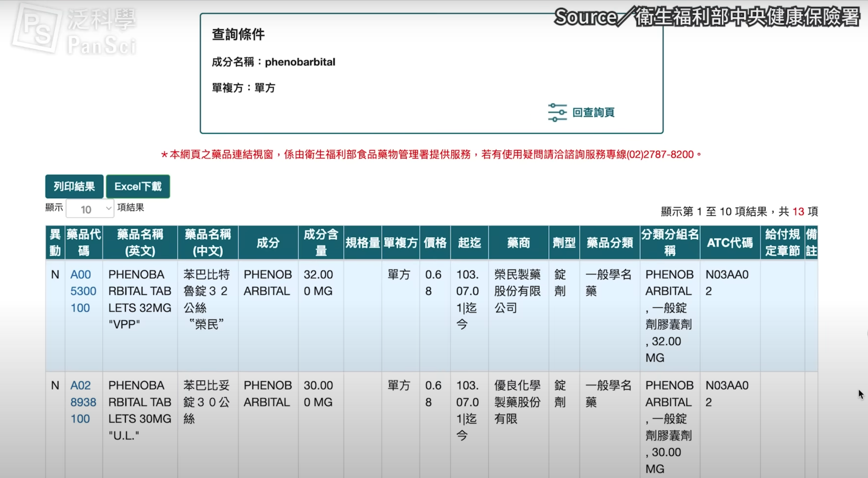Sort by 劑型 column header

point(564,242)
